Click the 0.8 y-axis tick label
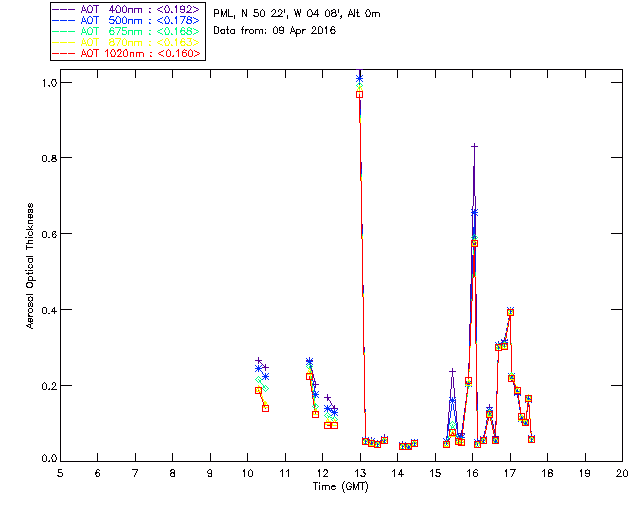This screenshot has height=512, width=640. coord(49,158)
